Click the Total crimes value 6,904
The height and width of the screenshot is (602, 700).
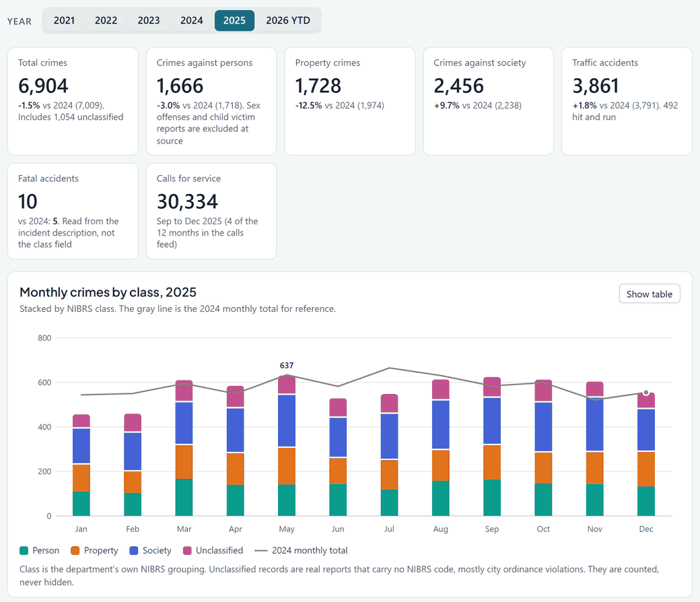[x=43, y=86]
